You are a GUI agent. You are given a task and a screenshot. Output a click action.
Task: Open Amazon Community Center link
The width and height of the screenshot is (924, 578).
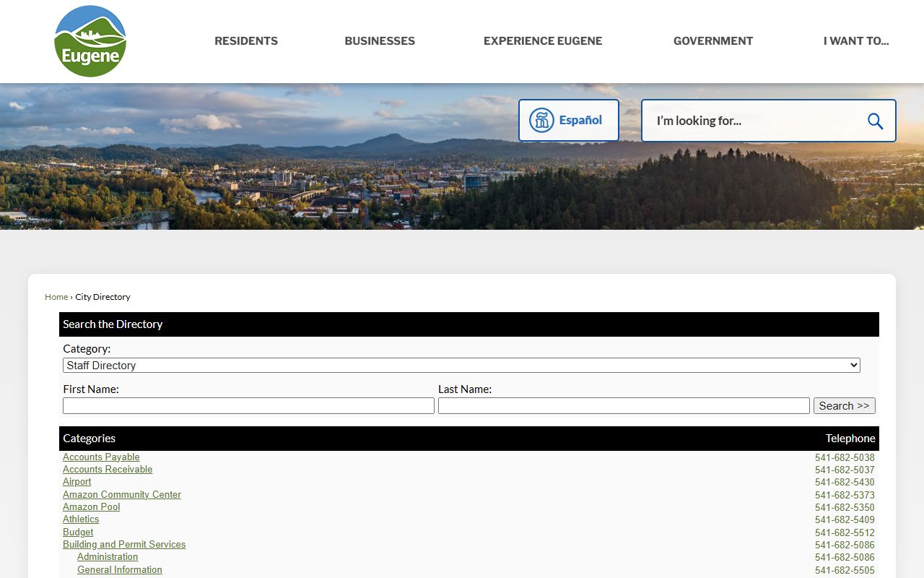[122, 495]
